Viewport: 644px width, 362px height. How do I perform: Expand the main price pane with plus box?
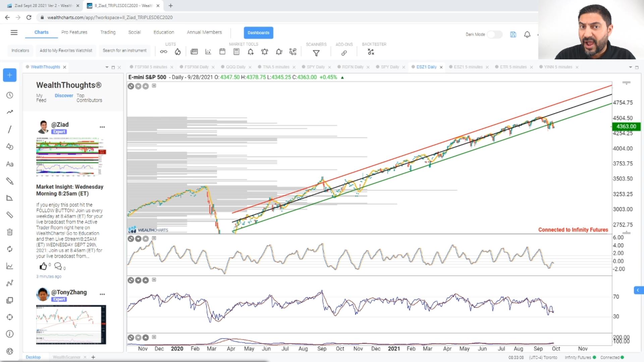tap(154, 85)
